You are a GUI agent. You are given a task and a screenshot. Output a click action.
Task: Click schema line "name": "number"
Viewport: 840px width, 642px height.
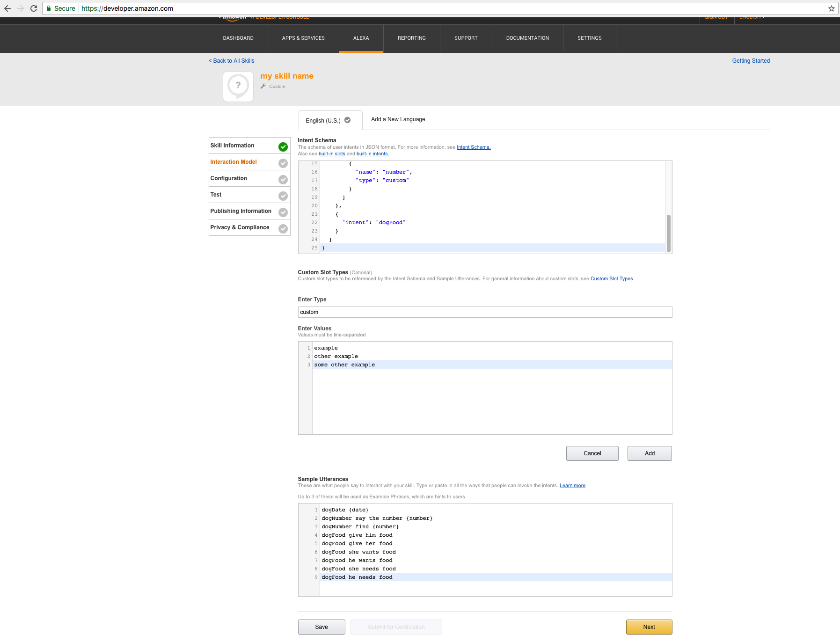(384, 172)
